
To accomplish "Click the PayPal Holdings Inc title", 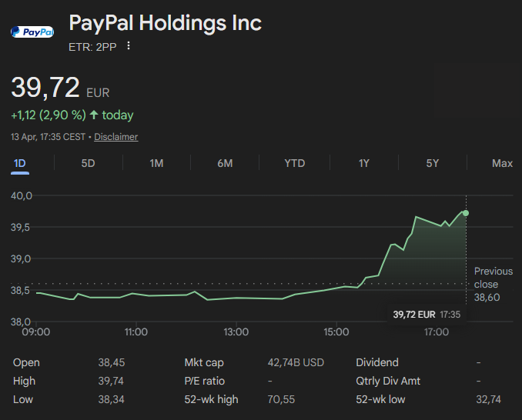I will [165, 23].
